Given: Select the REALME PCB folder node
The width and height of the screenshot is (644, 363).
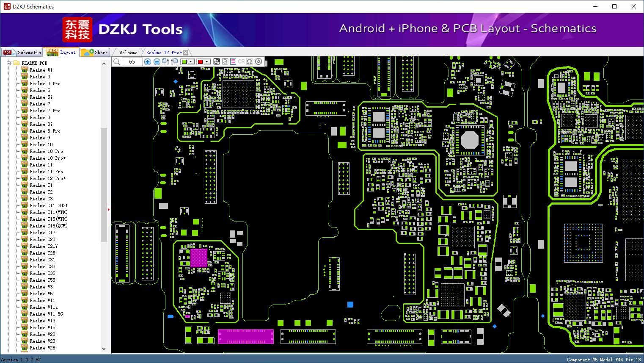Looking at the screenshot, I should (x=34, y=63).
